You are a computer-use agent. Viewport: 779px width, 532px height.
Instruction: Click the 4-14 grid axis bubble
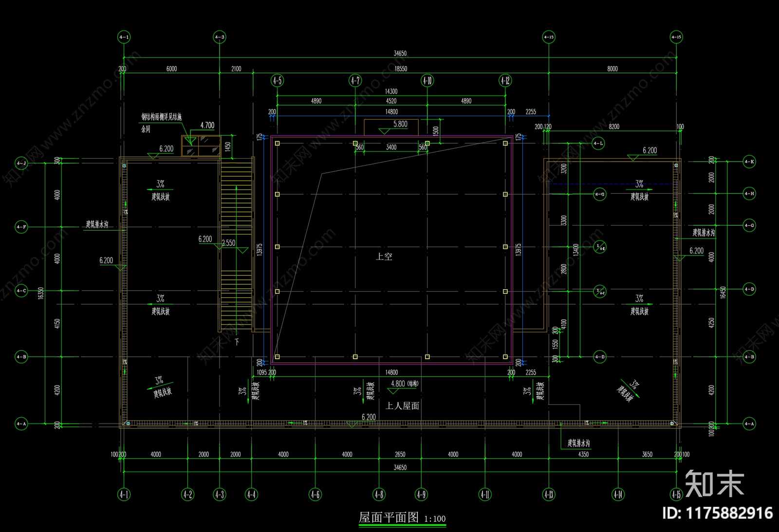[618, 495]
